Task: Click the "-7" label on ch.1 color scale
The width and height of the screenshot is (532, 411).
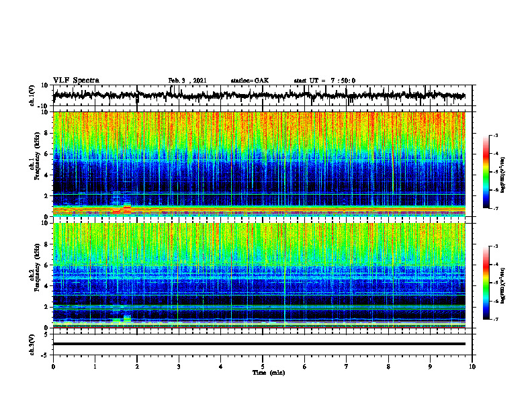Action: coord(495,208)
